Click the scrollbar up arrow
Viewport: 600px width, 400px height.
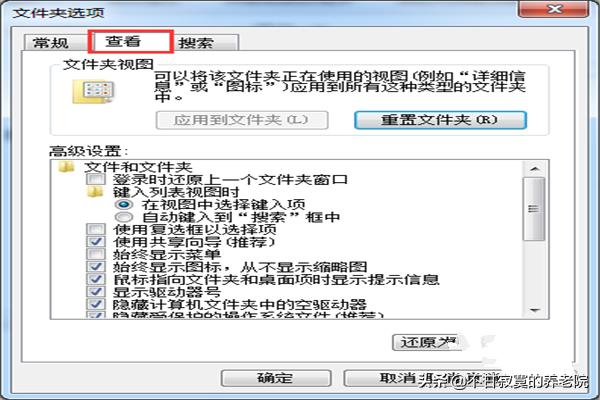tap(535, 169)
